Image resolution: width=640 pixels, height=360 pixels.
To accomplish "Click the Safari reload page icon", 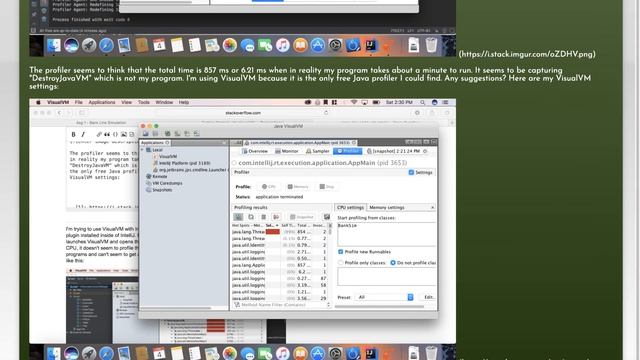I will coord(326,113).
